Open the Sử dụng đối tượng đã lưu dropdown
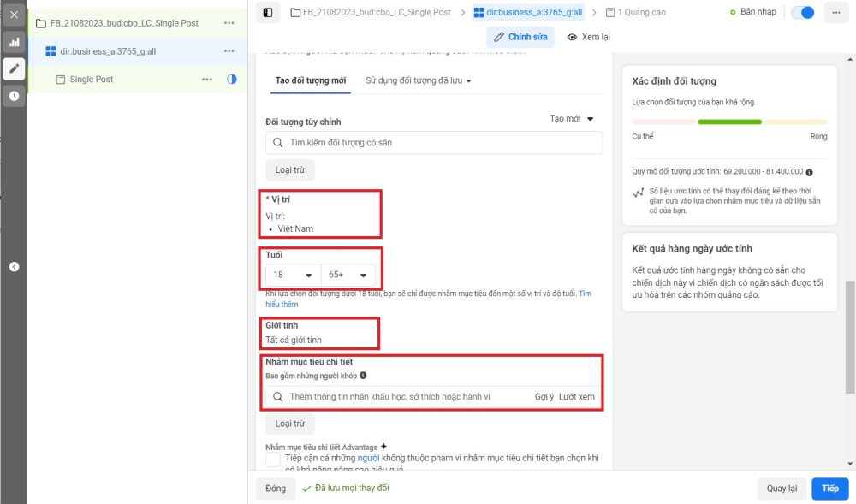The height and width of the screenshot is (504, 856). [419, 80]
